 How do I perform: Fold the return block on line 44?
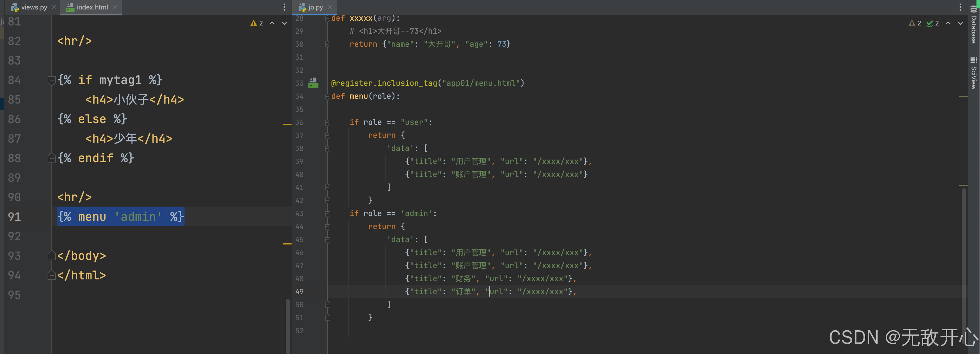click(x=327, y=226)
